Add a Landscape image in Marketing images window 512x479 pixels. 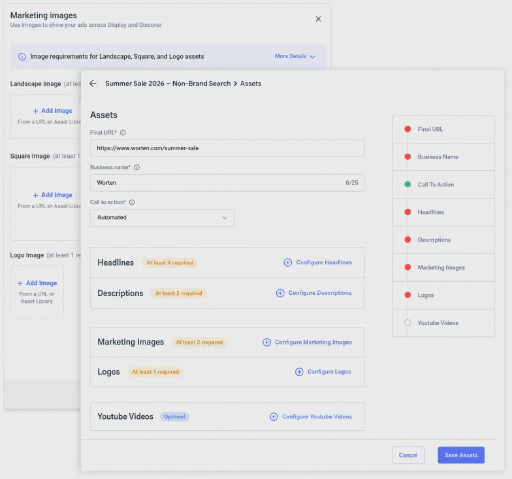53,111
